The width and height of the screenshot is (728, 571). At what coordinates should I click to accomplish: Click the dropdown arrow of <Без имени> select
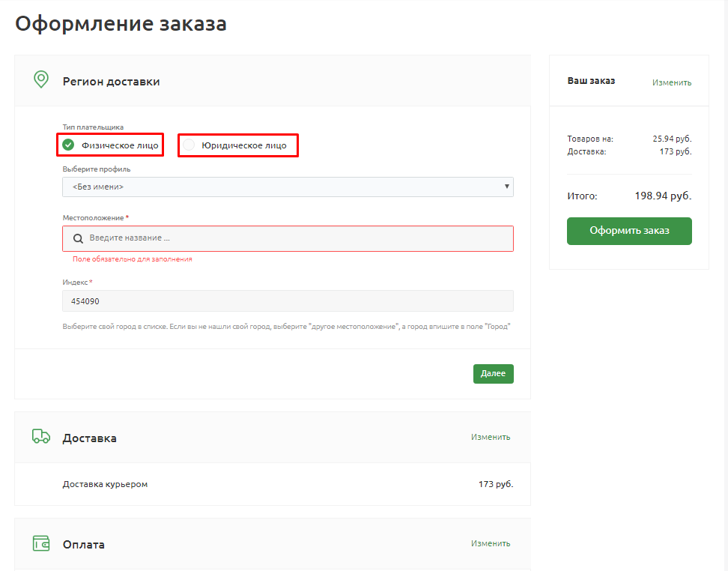pyautogui.click(x=506, y=187)
